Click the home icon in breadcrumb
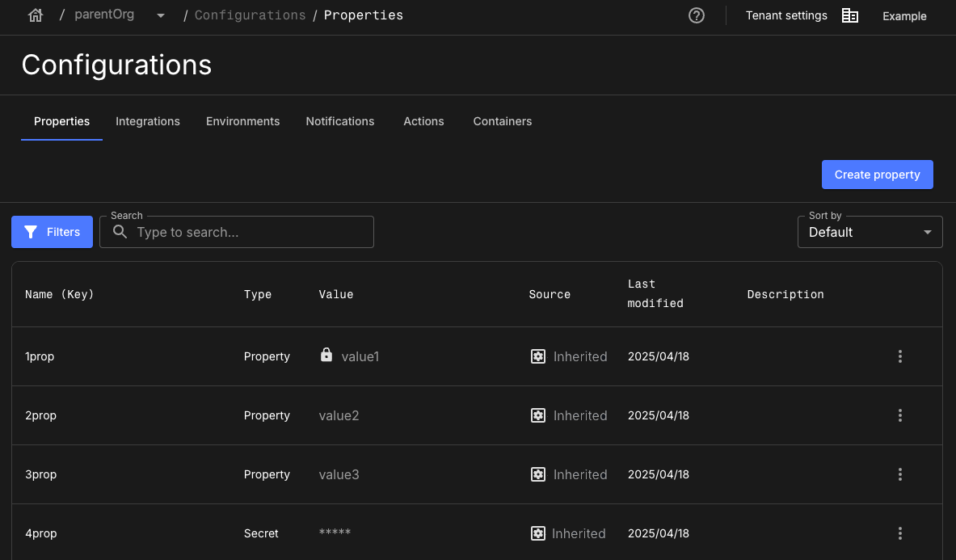The image size is (956, 560). [x=35, y=15]
